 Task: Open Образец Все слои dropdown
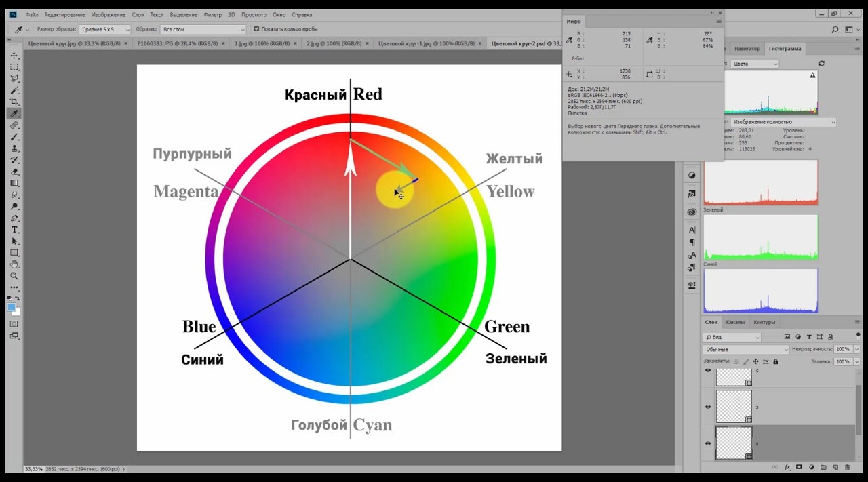(x=203, y=29)
